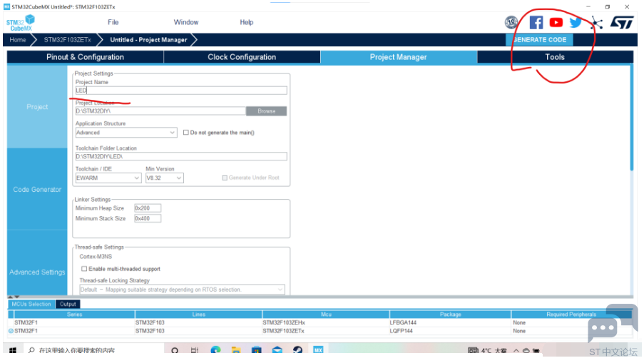Open Microsoft Store from the taskbar

coord(257,350)
